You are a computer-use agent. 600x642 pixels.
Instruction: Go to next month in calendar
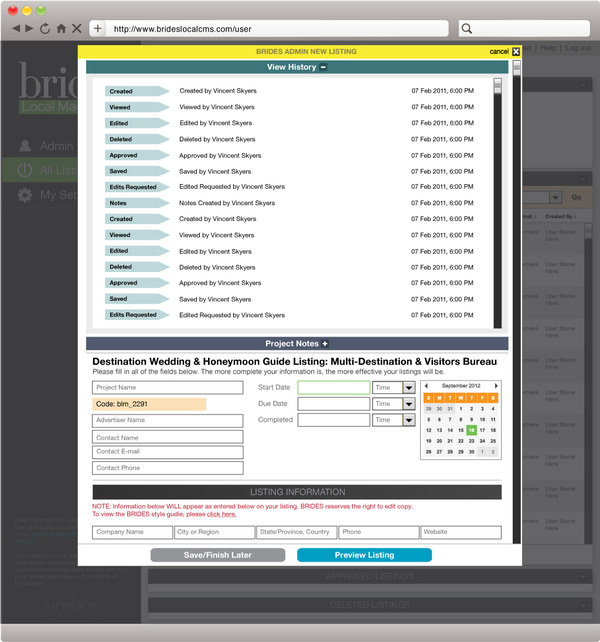[x=496, y=386]
